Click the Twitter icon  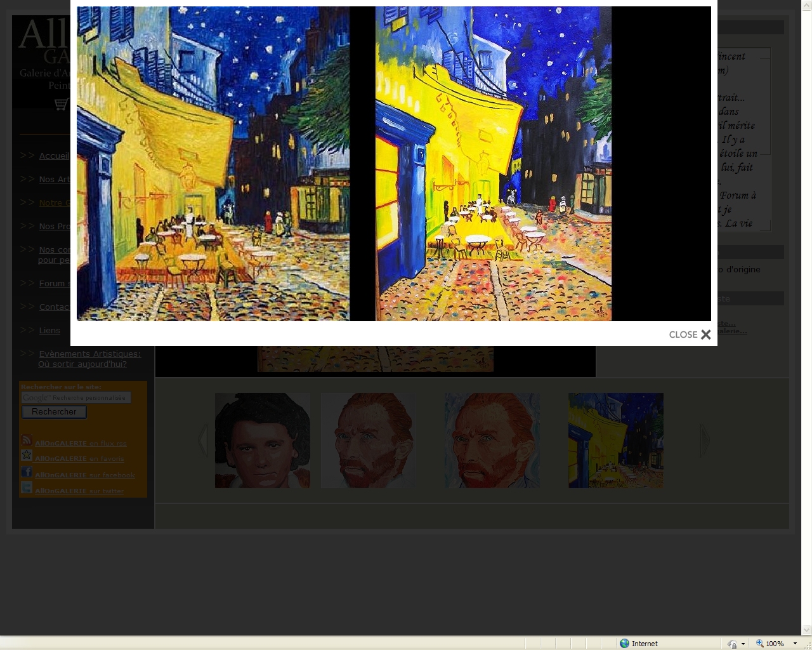[x=27, y=487]
